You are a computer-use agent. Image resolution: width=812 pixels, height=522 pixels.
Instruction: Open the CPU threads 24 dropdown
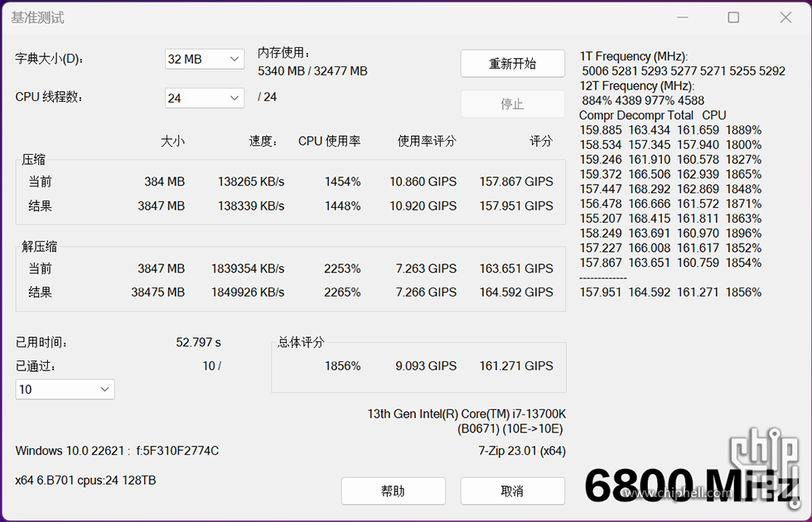[205, 98]
